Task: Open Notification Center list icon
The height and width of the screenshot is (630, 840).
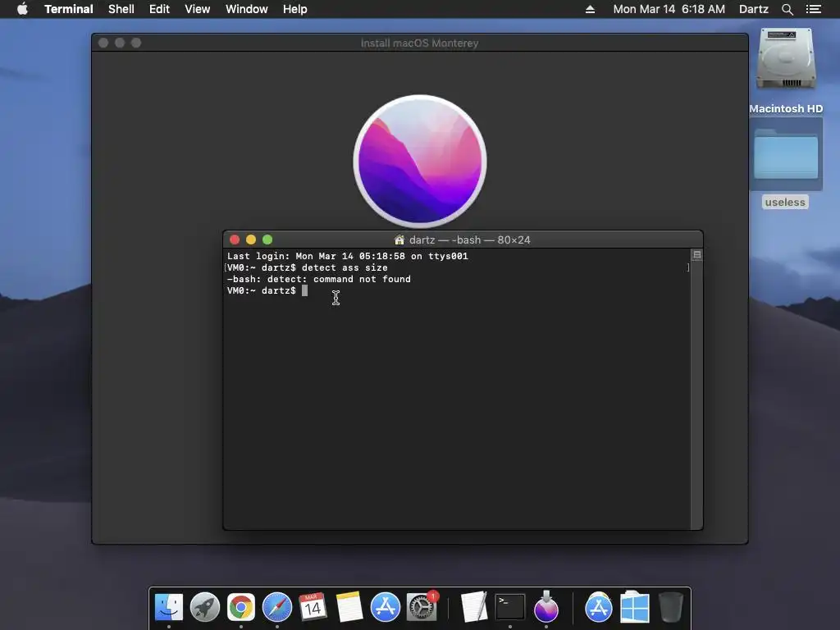Action: [x=813, y=9]
